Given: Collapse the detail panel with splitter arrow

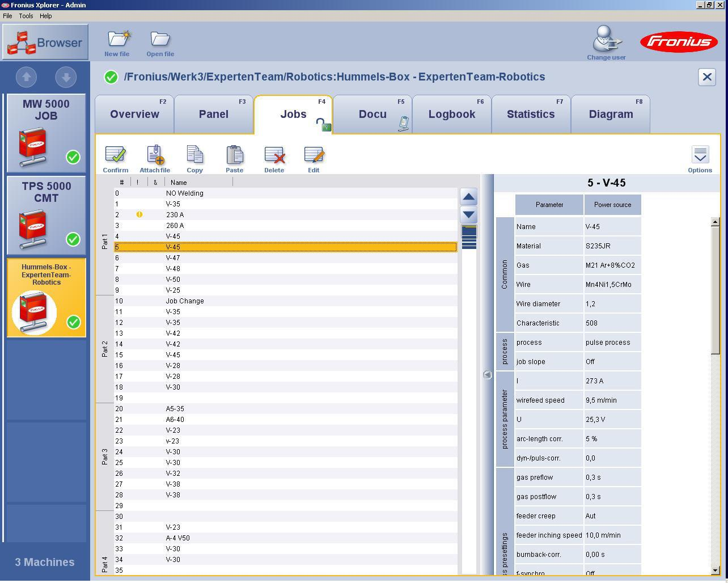Looking at the screenshot, I should [x=487, y=375].
